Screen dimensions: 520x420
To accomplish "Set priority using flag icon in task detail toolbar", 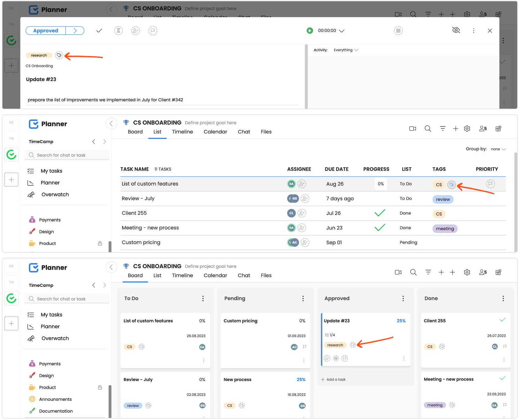I will [x=152, y=31].
